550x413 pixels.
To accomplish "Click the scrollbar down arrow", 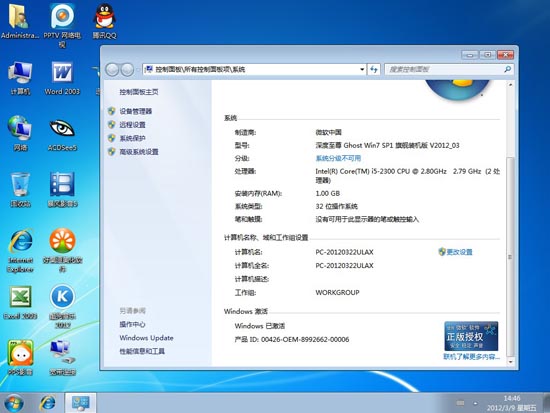I will point(510,361).
